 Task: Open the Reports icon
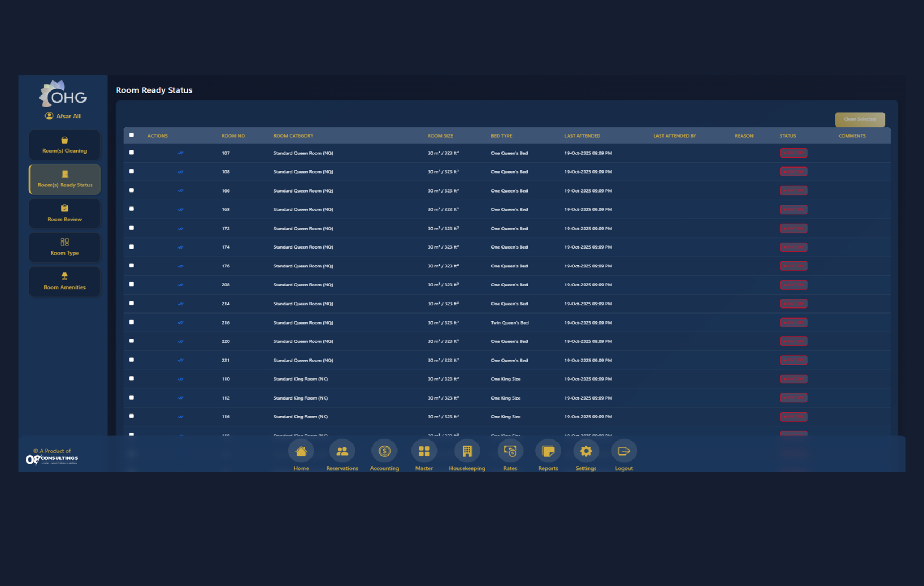(548, 451)
